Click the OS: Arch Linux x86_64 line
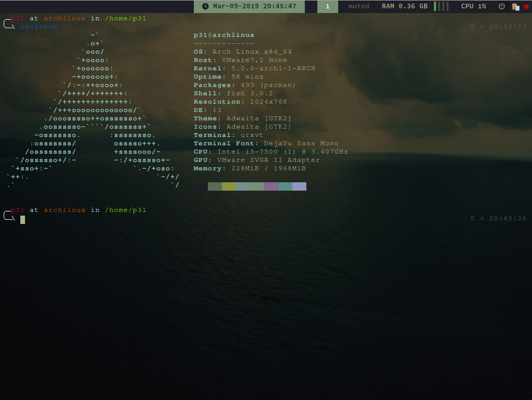Viewport: 532px width, 400px height. coord(243,52)
